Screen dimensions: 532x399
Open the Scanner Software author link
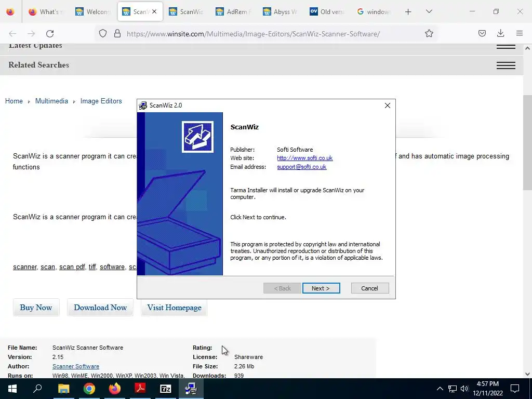pos(76,366)
